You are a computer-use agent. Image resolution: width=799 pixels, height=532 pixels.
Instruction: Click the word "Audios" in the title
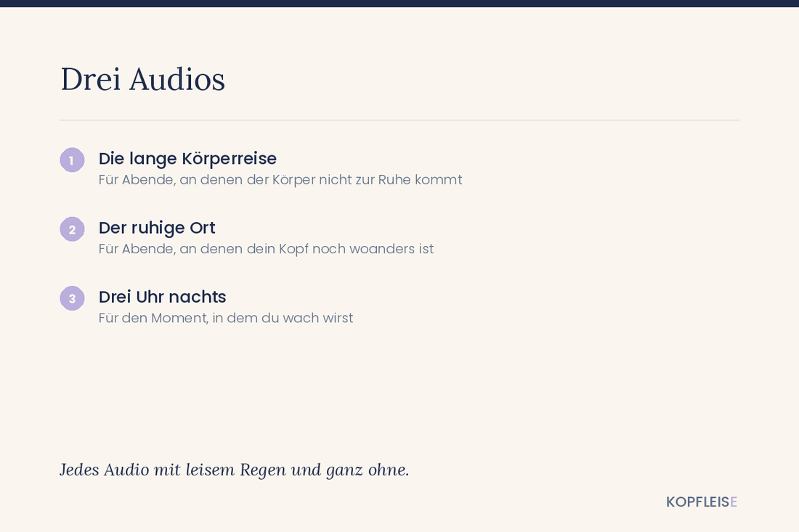tap(177, 79)
